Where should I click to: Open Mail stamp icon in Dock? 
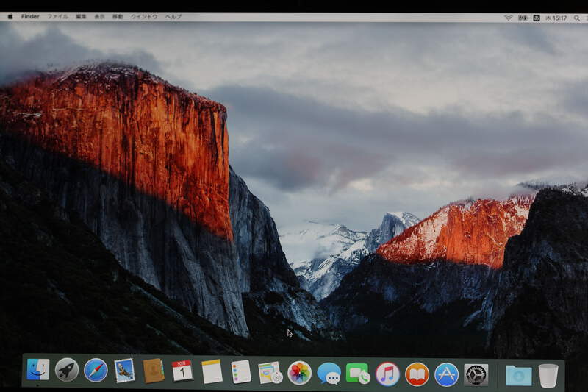tap(124, 371)
